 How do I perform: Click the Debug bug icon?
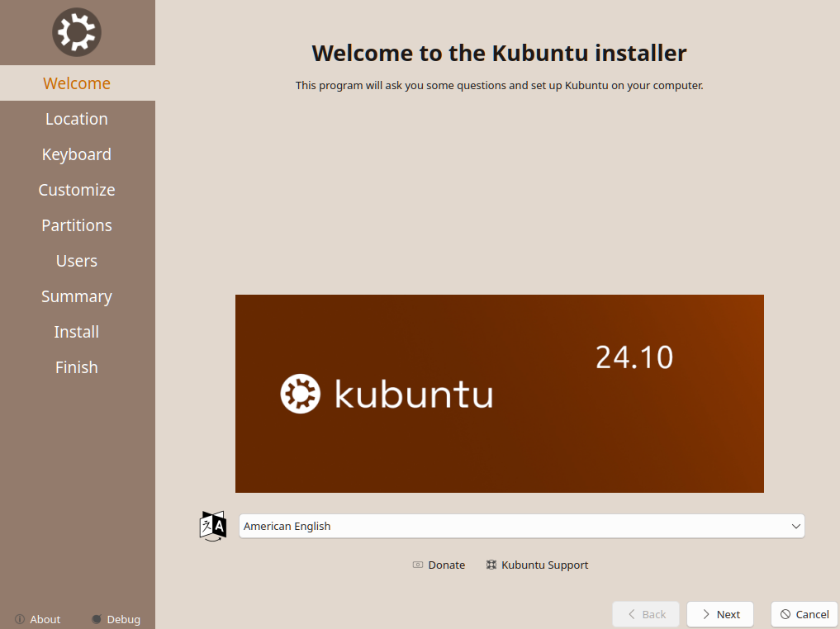97,619
